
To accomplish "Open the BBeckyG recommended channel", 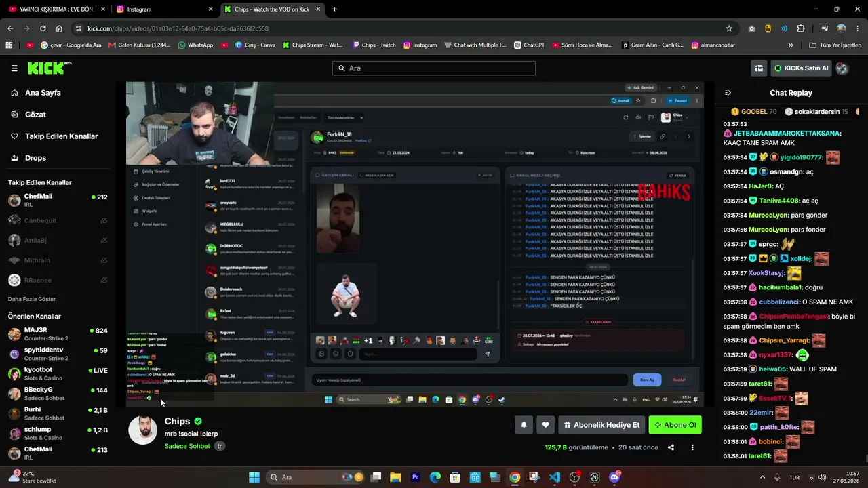I will 58,394.
